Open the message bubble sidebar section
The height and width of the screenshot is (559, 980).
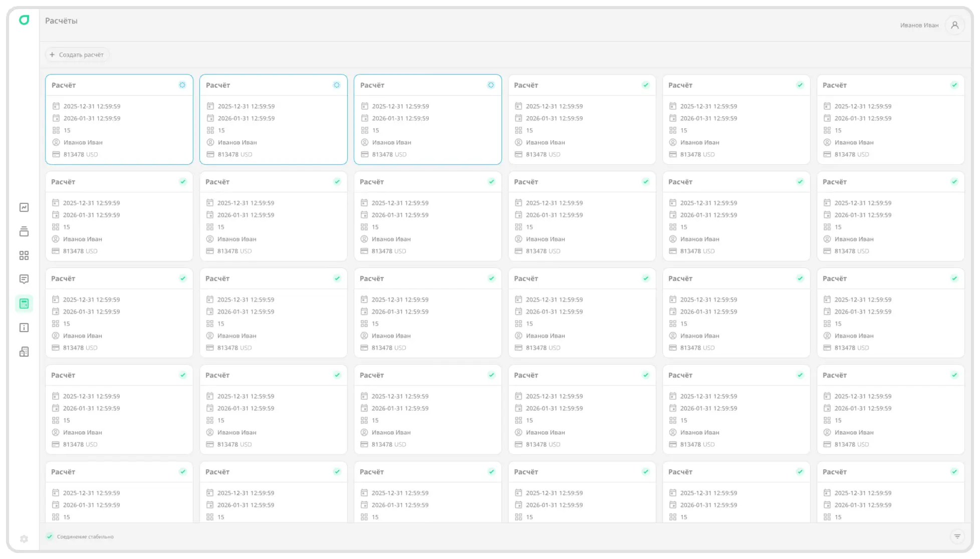coord(24,279)
